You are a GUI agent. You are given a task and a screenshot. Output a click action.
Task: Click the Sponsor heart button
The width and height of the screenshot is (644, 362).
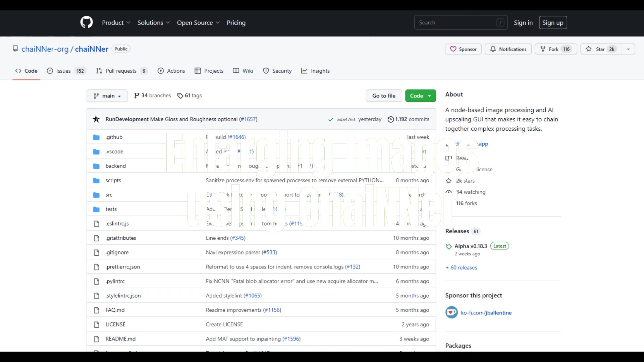pos(463,49)
